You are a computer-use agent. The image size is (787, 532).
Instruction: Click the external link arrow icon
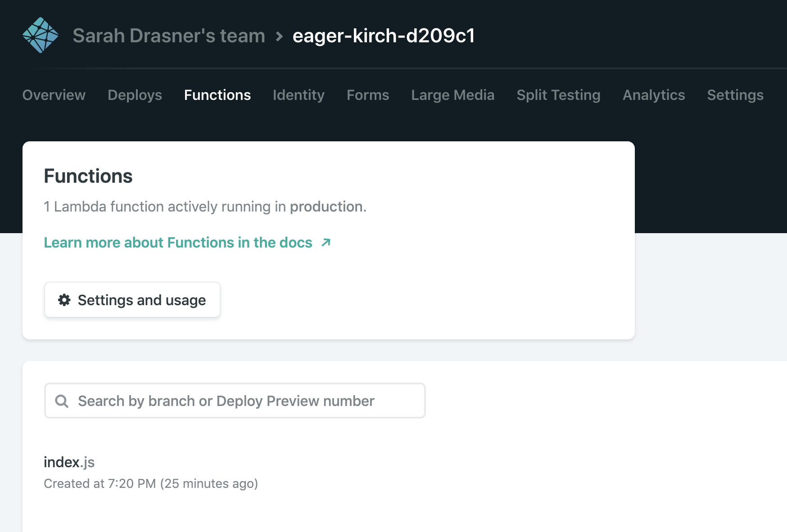326,243
